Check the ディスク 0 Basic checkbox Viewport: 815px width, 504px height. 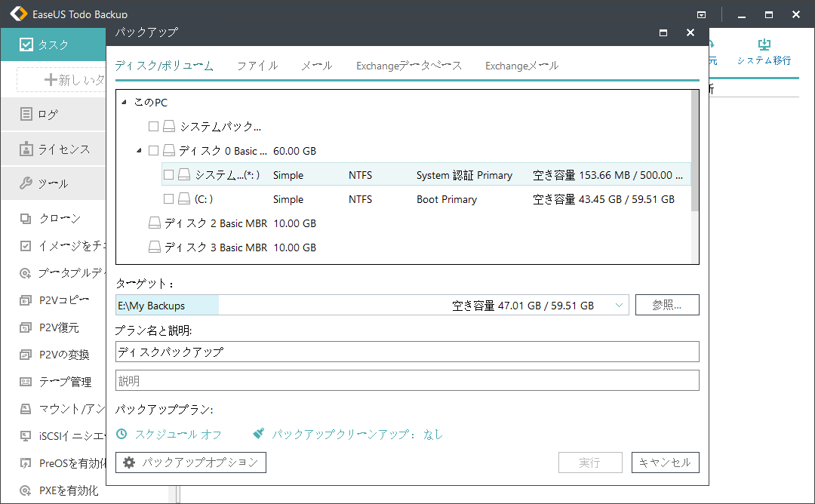click(x=153, y=150)
